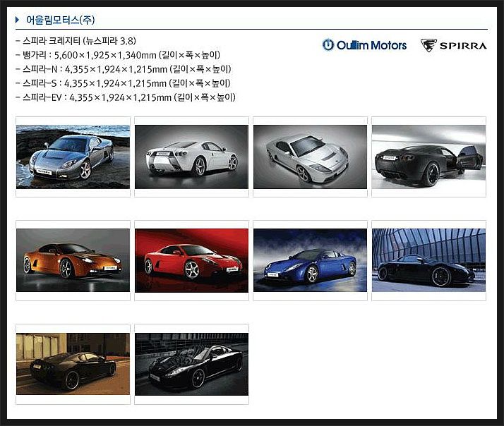Click the blue arrow beside 어울림모터스(주)
The height and width of the screenshot is (426, 504).
click(x=17, y=20)
